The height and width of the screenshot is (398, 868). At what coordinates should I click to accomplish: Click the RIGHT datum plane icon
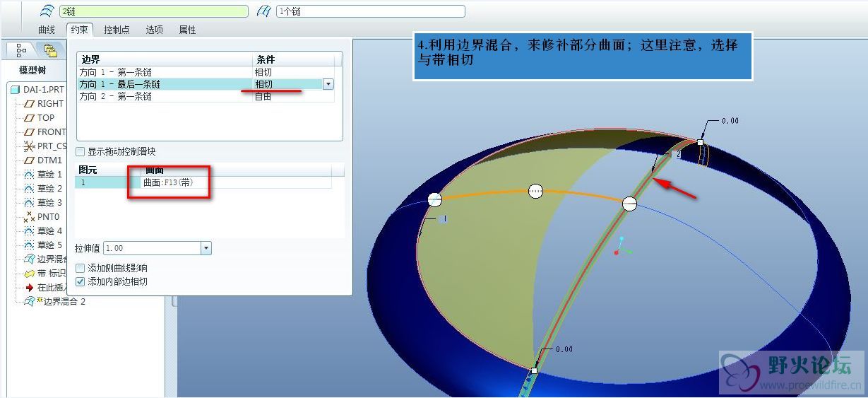point(30,104)
